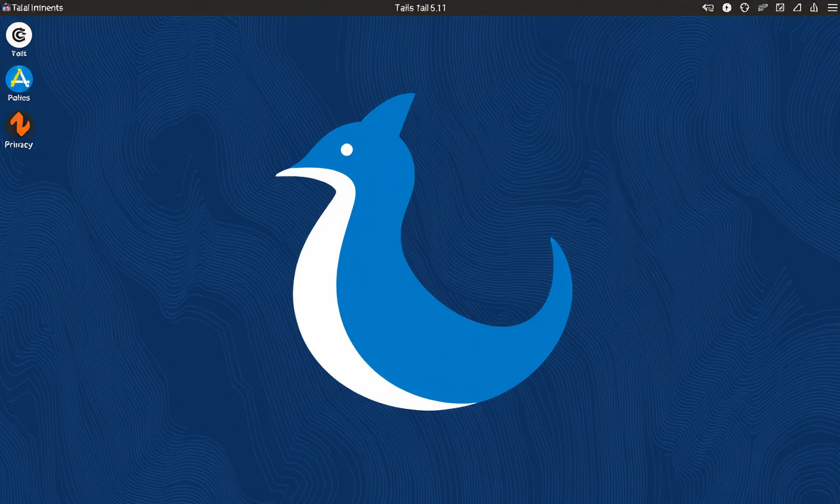The height and width of the screenshot is (504, 840).
Task: Click the stacked-lines tray icon
Action: tap(763, 8)
